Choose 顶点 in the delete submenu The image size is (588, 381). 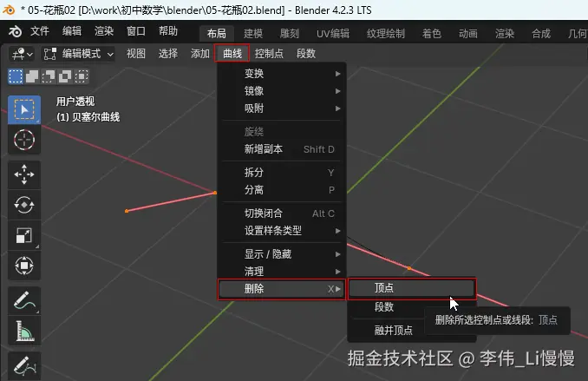click(x=412, y=288)
